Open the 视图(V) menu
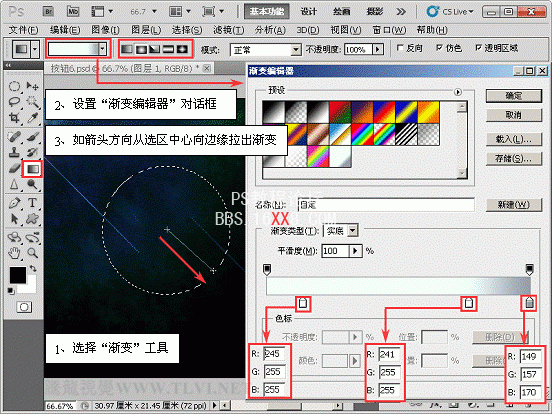 coord(346,30)
